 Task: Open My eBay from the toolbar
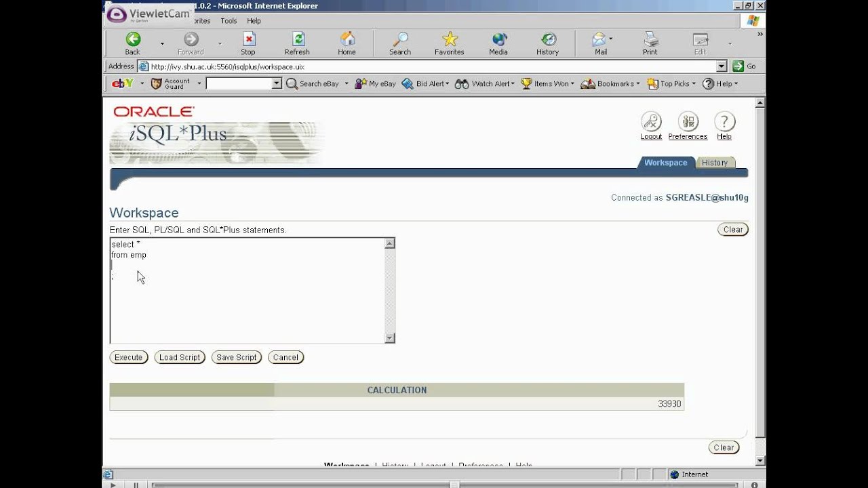coord(376,83)
